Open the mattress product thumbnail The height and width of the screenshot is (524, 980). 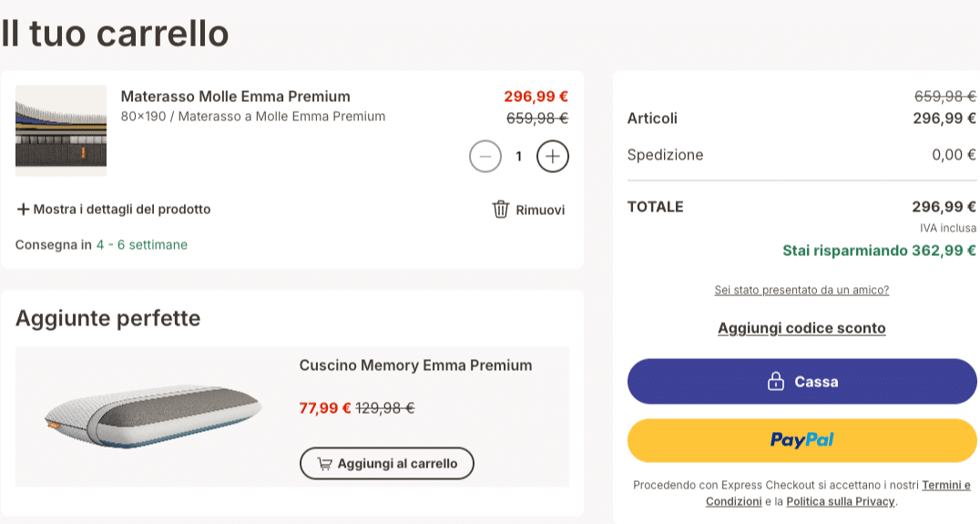pyautogui.click(x=61, y=130)
